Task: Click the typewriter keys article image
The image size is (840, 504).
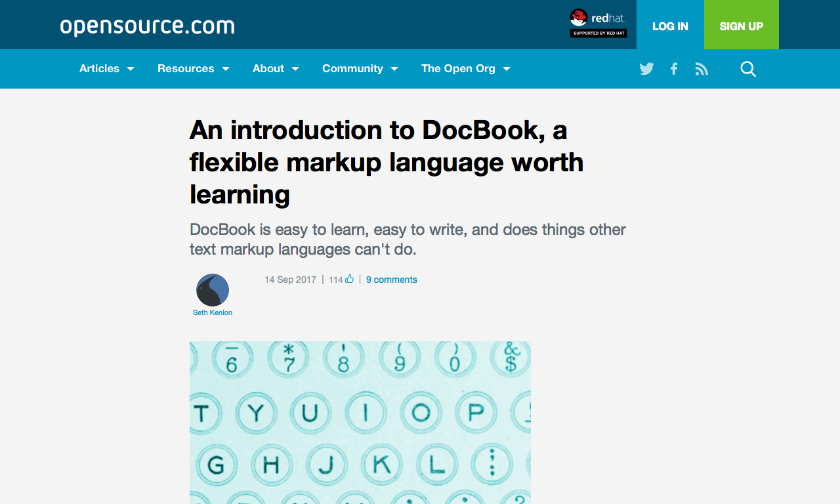Action: pos(360,423)
